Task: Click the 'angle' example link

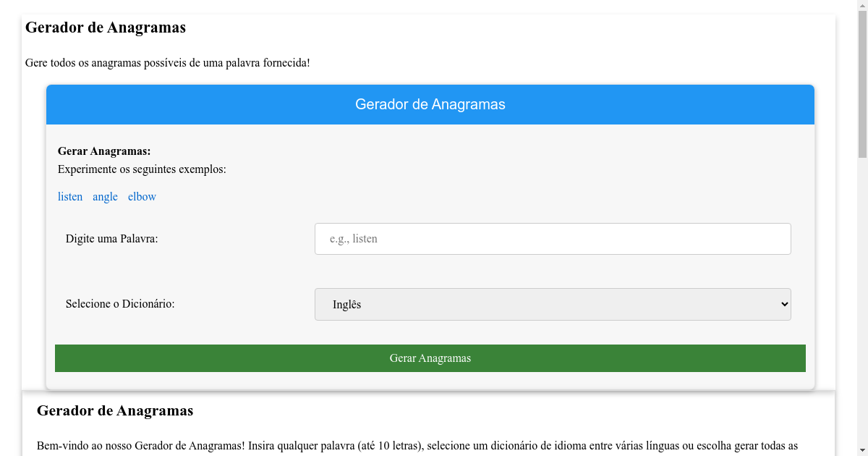Action: [105, 196]
